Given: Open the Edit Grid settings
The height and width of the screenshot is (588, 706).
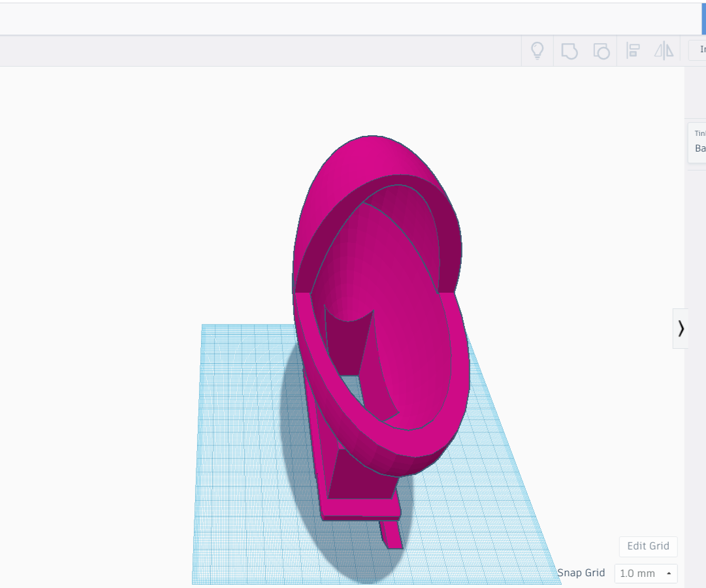Looking at the screenshot, I should click(x=649, y=546).
